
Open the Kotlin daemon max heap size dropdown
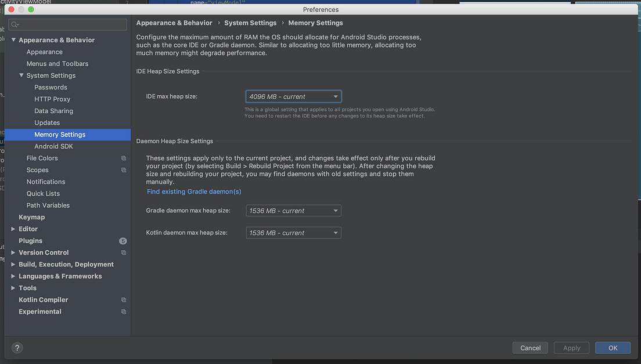click(293, 233)
